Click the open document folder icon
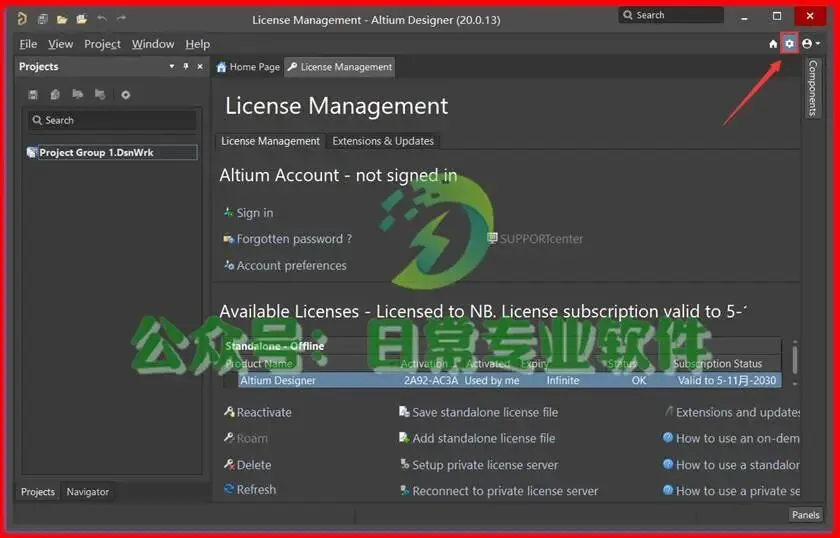The width and height of the screenshot is (840, 538). click(62, 19)
